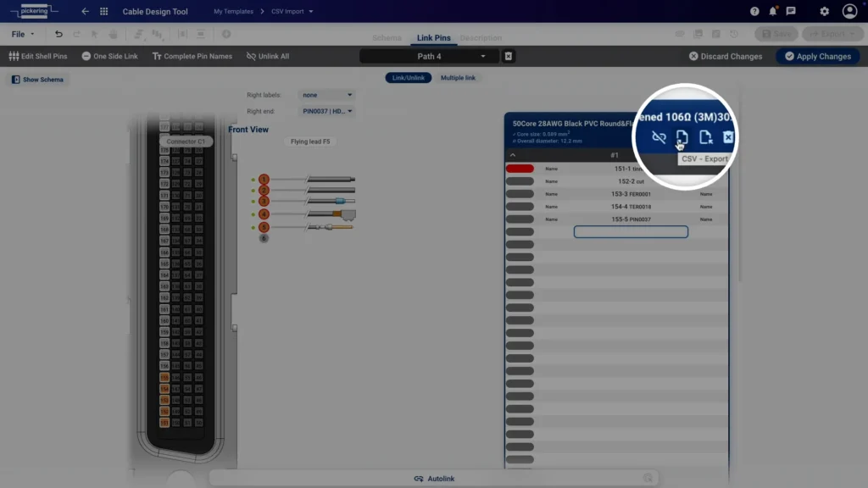Open the Right end PIN0037 dropdown
Screen dimensions: 868x488
326,111
